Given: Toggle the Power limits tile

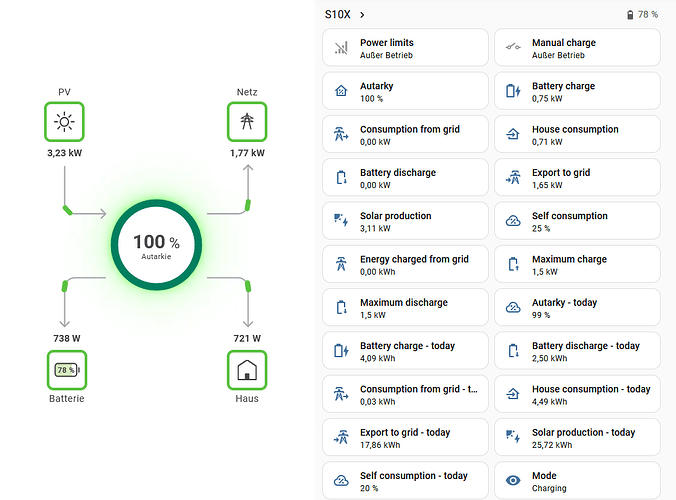Looking at the screenshot, I should pos(405,47).
